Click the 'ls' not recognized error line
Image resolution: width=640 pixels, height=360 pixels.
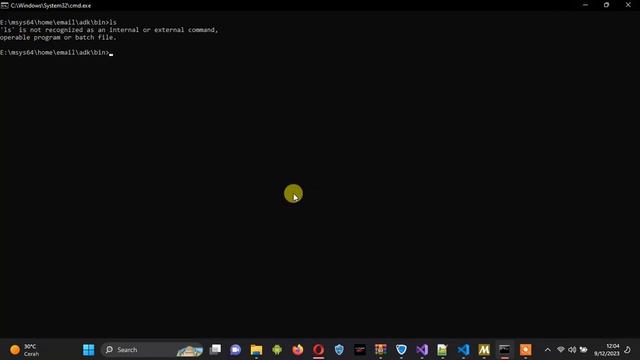coord(109,30)
